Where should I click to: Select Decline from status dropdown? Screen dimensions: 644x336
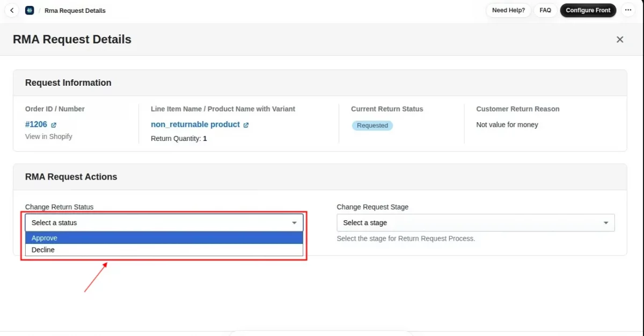pyautogui.click(x=164, y=250)
